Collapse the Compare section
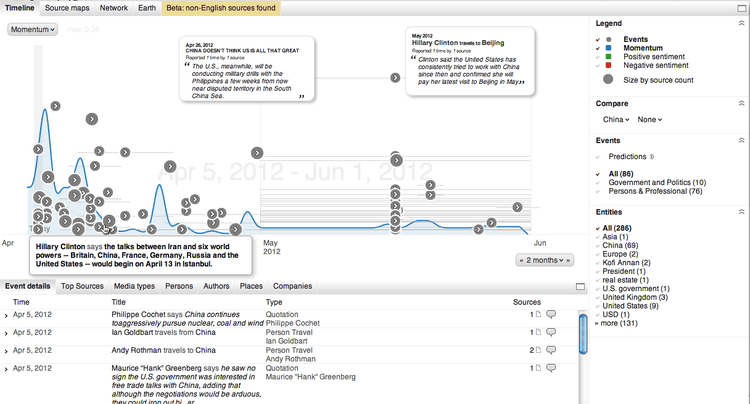The width and height of the screenshot is (750, 404). point(741,103)
